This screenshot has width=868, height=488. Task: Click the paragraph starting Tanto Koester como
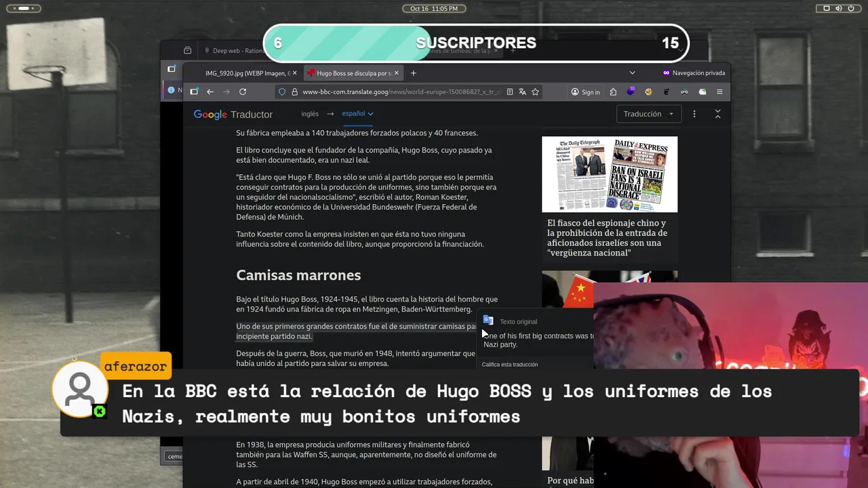(360, 239)
